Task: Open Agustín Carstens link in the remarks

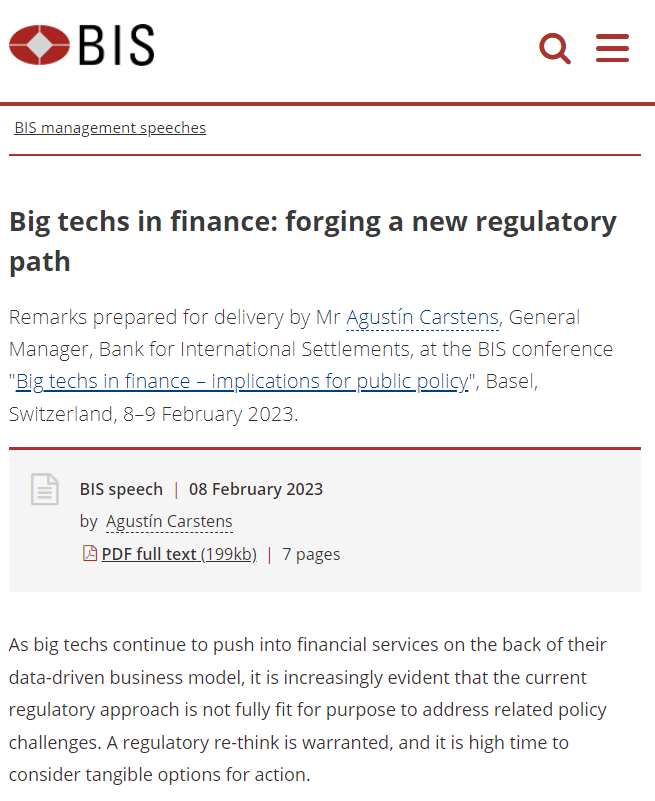Action: pos(422,317)
